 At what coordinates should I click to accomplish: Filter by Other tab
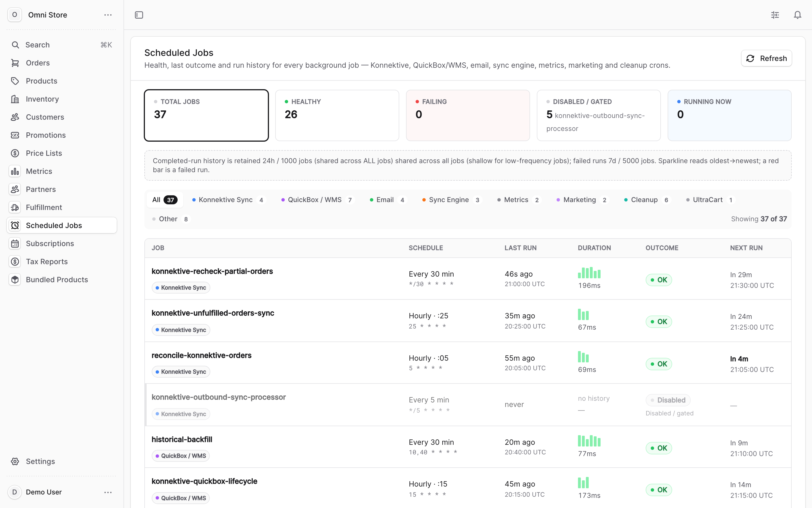coord(171,219)
